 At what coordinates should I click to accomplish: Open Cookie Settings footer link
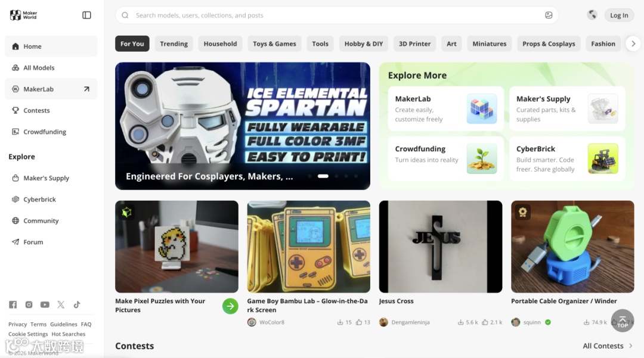point(28,334)
